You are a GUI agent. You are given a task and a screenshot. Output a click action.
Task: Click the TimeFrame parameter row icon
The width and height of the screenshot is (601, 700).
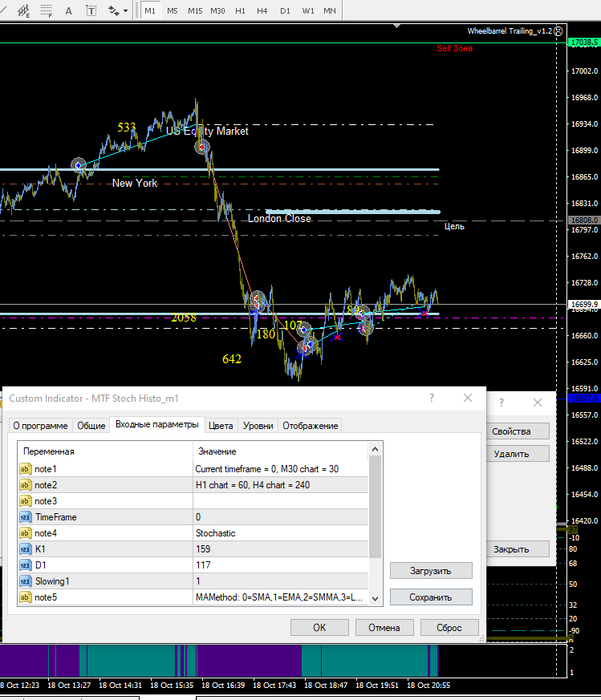25,517
